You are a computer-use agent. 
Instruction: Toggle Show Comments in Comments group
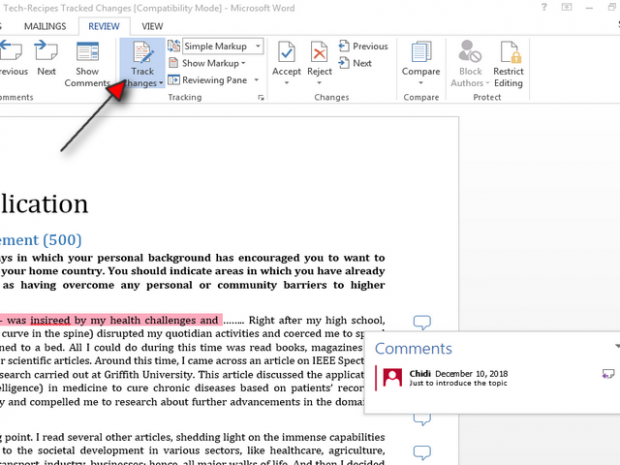pyautogui.click(x=87, y=64)
